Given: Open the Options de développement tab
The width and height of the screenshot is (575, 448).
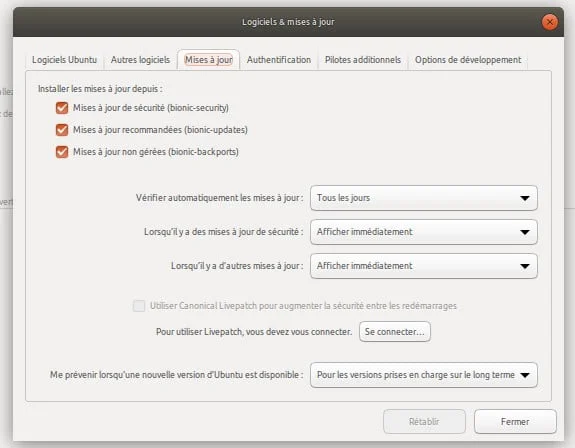Looking at the screenshot, I should point(468,60).
